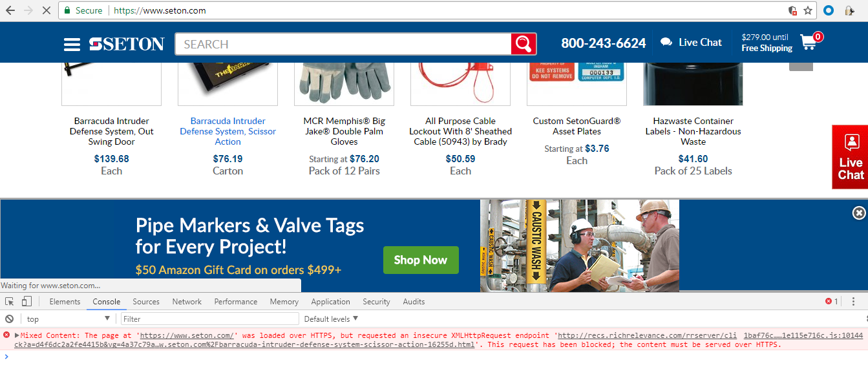Screen dimensions: 868x378
Task: Click the green Shop Now button
Action: pos(421,260)
